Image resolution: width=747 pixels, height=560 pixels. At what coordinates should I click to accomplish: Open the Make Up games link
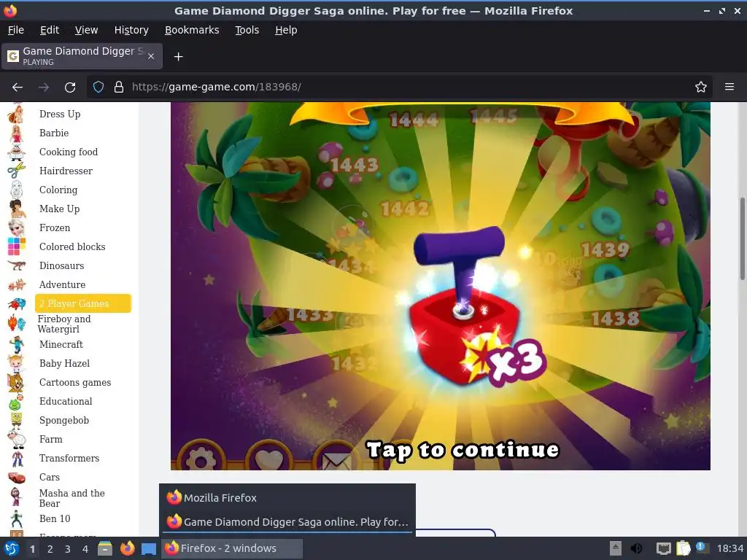point(59,209)
